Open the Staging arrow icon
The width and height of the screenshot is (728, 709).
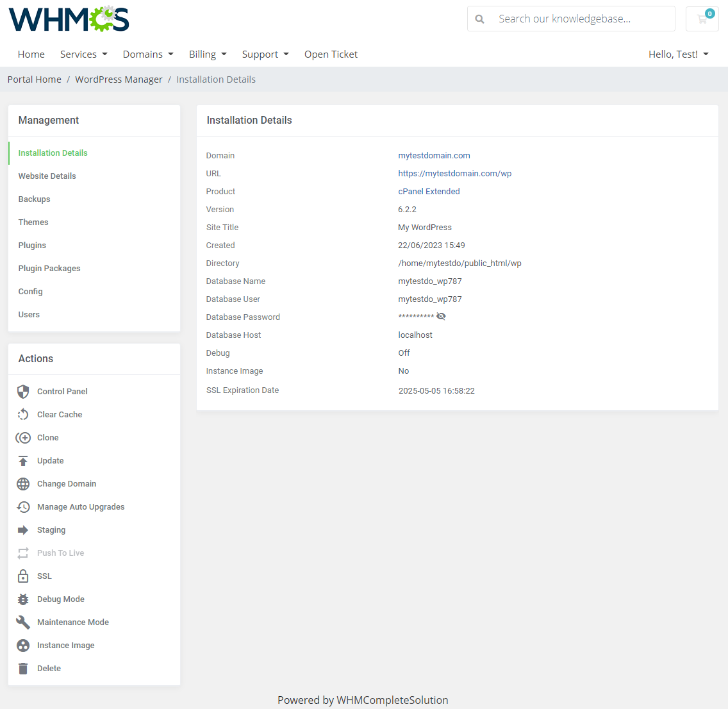pyautogui.click(x=23, y=530)
